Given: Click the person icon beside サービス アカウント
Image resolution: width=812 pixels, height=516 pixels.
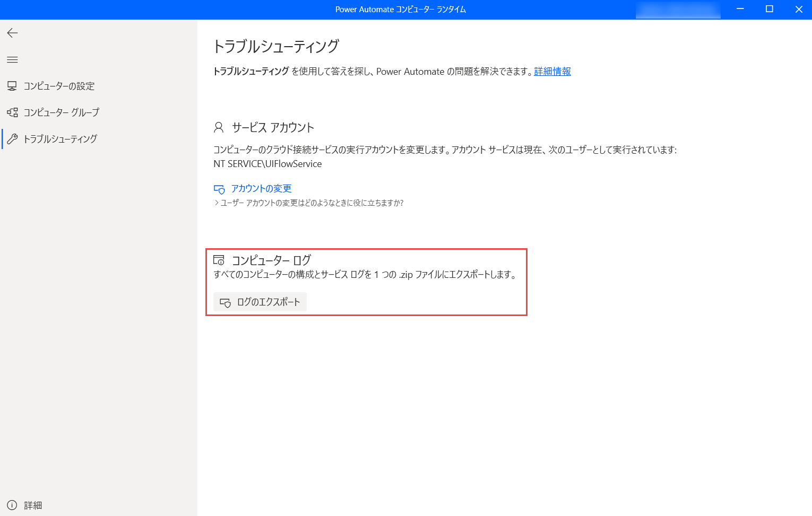Looking at the screenshot, I should [218, 127].
